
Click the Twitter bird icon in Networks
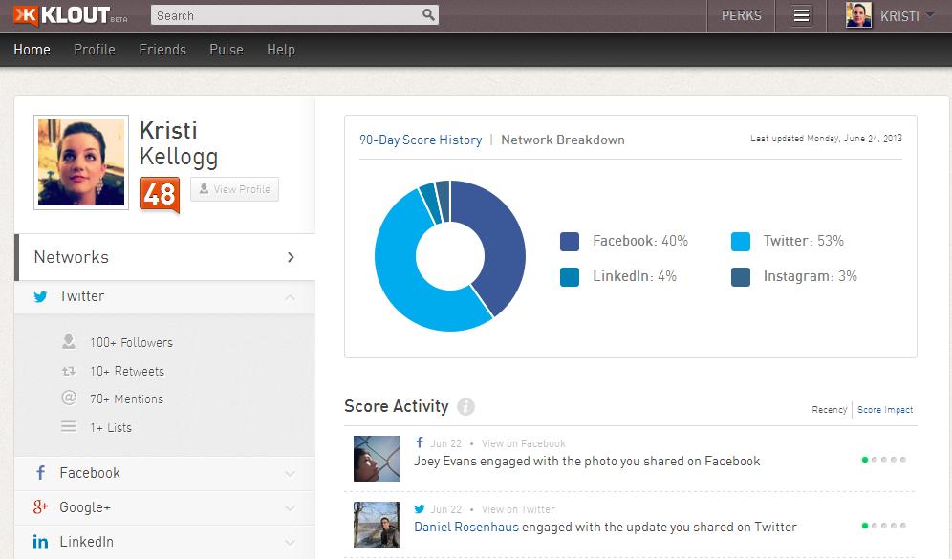pos(41,296)
